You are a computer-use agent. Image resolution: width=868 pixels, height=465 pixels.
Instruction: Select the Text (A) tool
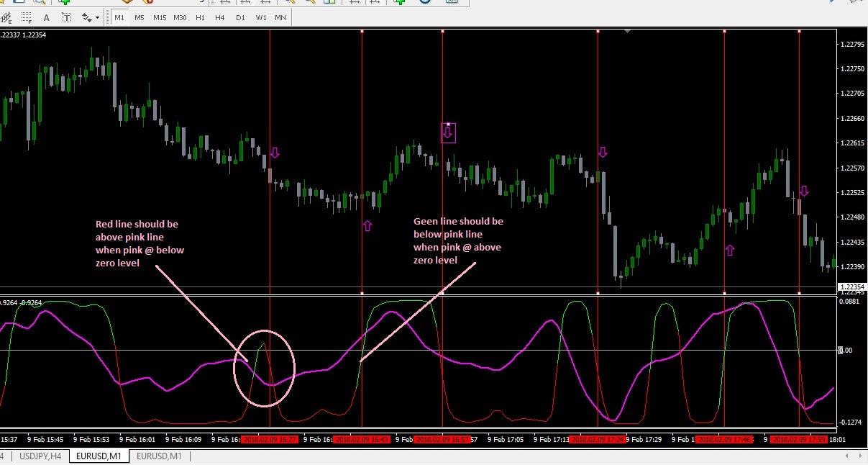47,18
